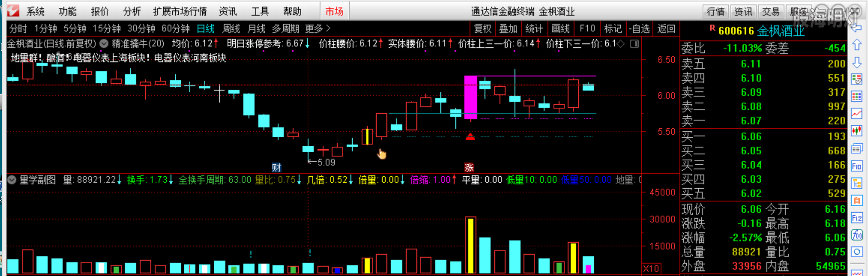
Task: Select the 日线 period tab
Action: coord(206,28)
